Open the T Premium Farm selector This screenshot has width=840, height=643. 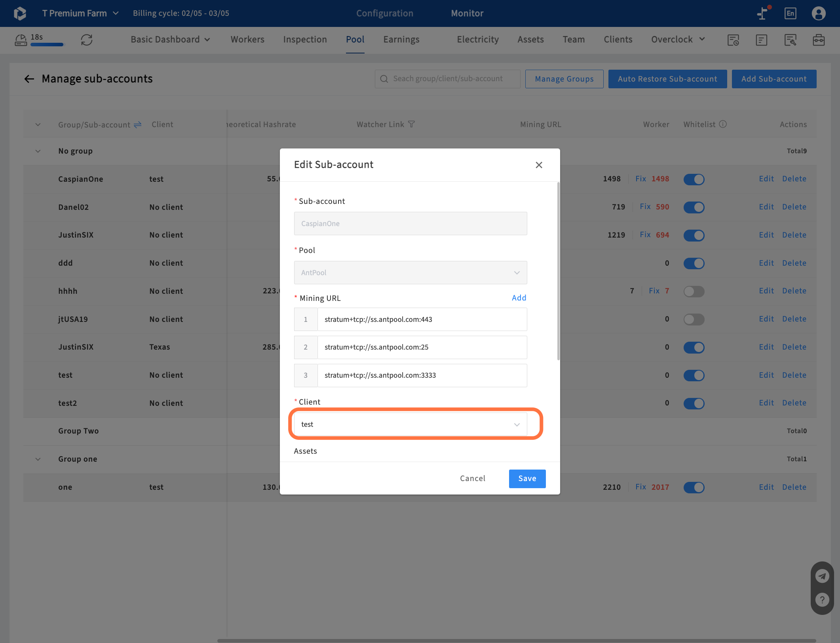[80, 13]
